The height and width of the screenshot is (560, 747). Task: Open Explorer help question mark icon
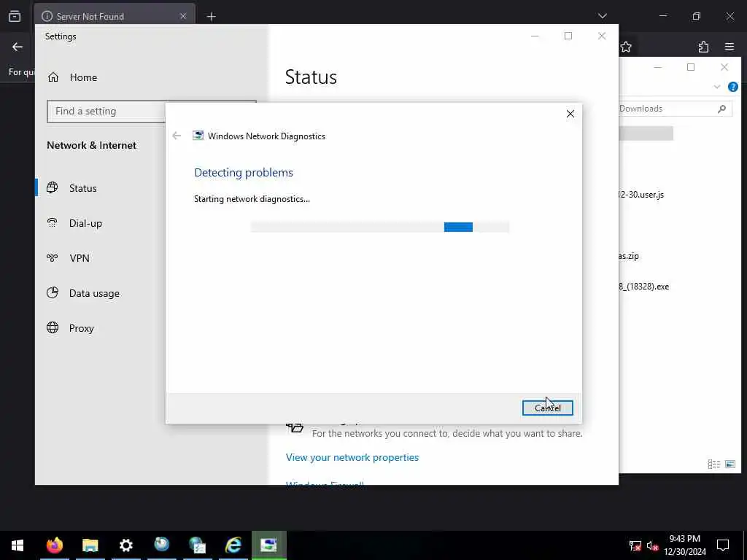pos(732,87)
